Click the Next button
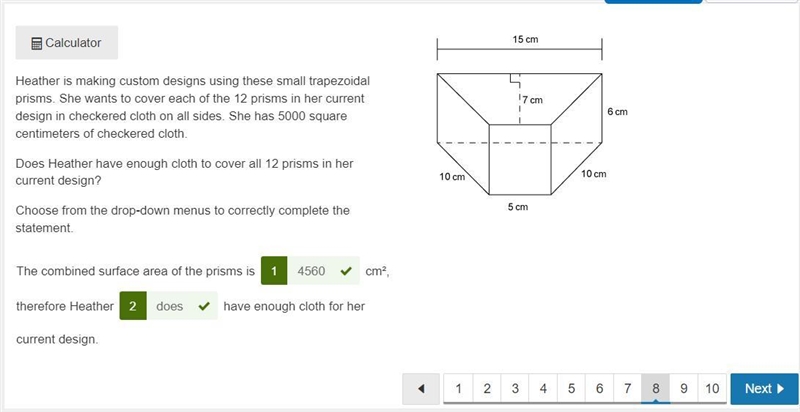Image resolution: width=800 pixels, height=412 pixels. click(x=764, y=389)
